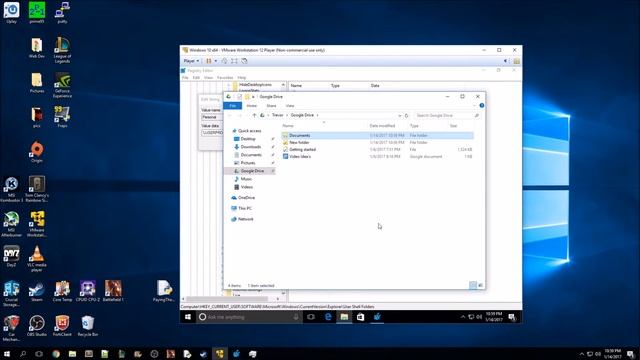Open the Favorites menu in Registry Editor
The width and height of the screenshot is (640, 360).
pyautogui.click(x=225, y=78)
